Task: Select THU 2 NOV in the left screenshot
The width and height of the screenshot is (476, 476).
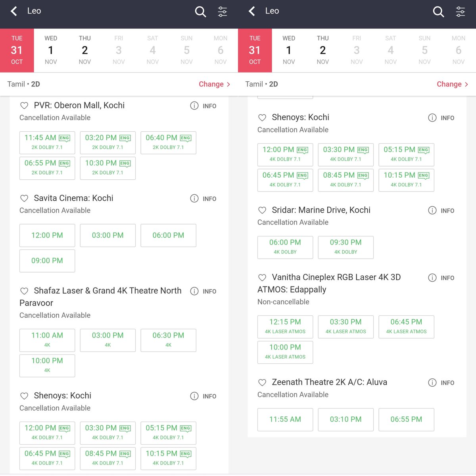Action: pyautogui.click(x=85, y=50)
